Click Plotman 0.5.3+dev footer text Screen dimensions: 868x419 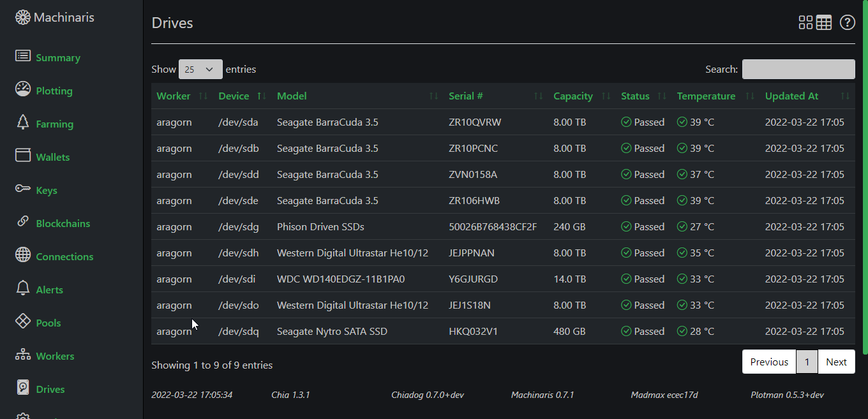(x=787, y=395)
